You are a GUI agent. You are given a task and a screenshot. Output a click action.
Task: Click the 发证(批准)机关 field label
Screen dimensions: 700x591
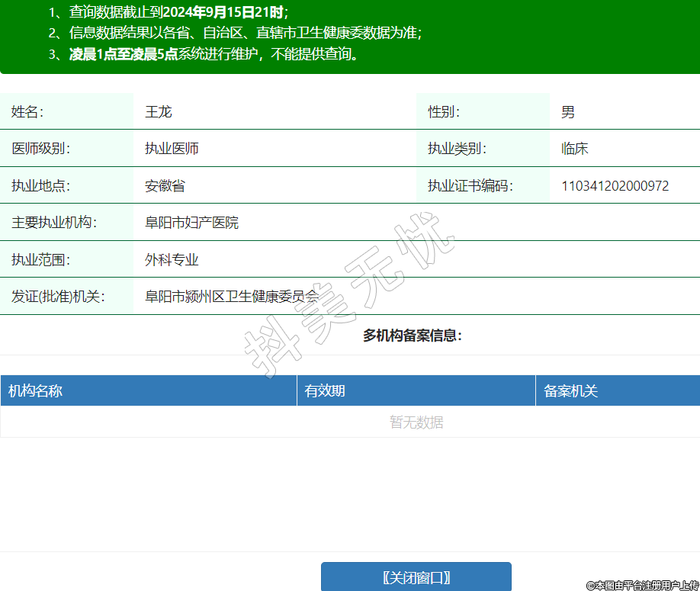[57, 297]
